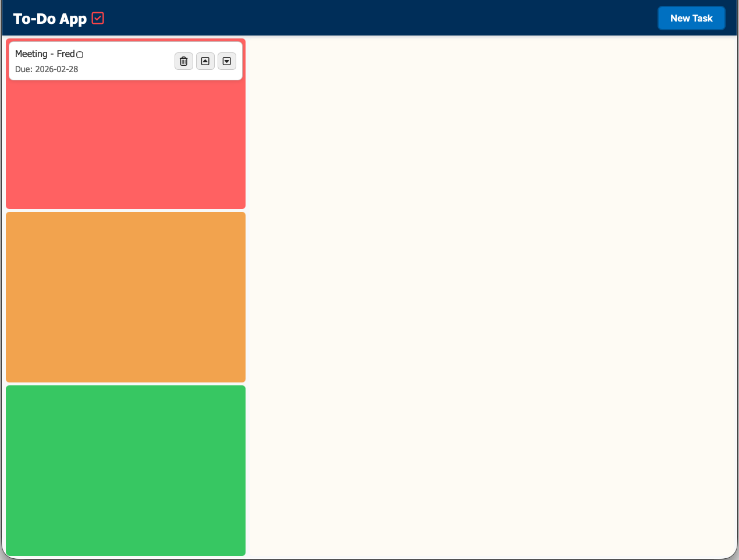Image resolution: width=739 pixels, height=560 pixels.
Task: Collapse the Meeting - Fred card details
Action: click(205, 61)
